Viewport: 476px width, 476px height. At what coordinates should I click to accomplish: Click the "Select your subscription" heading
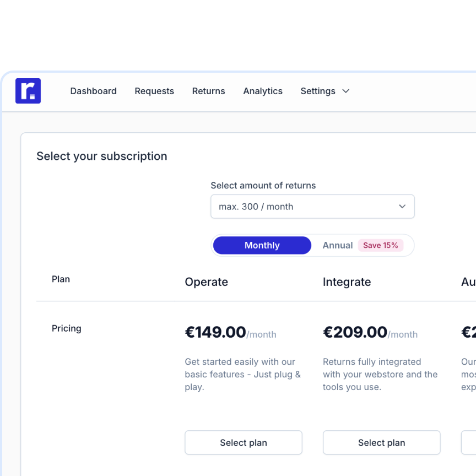(102, 156)
